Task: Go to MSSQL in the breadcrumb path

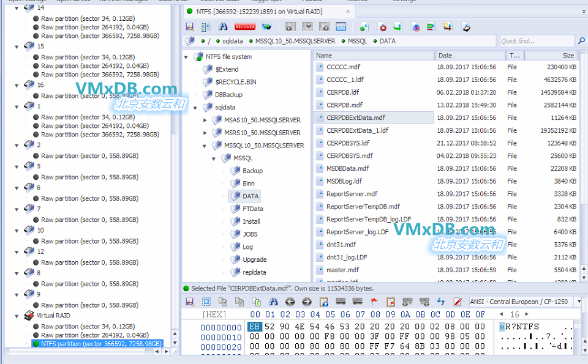Action: [357, 41]
